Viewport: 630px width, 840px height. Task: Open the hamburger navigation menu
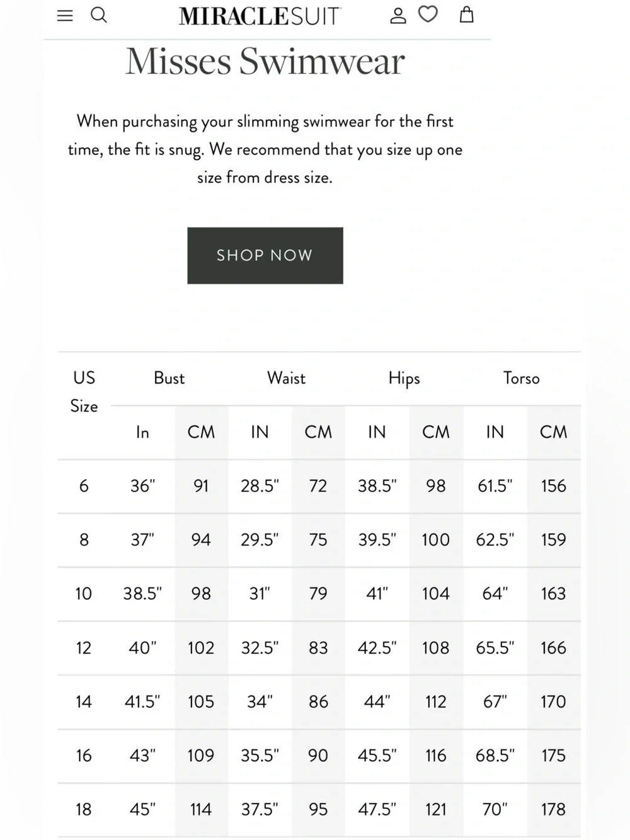click(x=65, y=15)
